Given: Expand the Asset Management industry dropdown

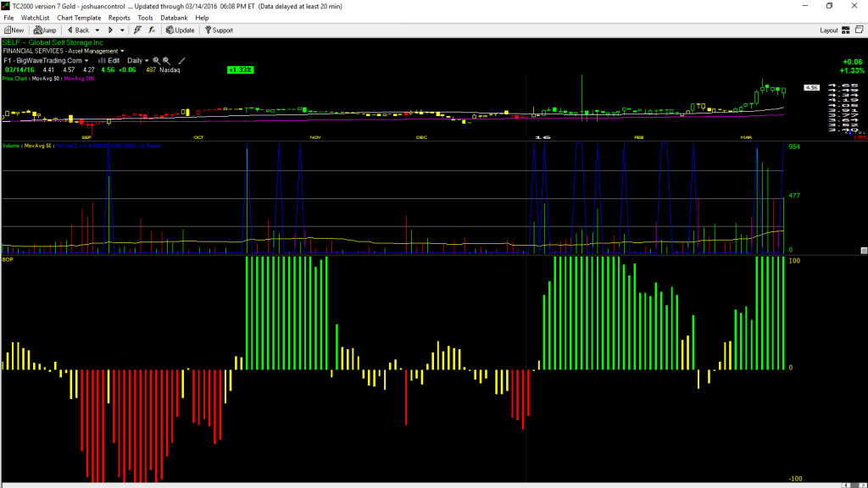Looking at the screenshot, I should (x=122, y=52).
